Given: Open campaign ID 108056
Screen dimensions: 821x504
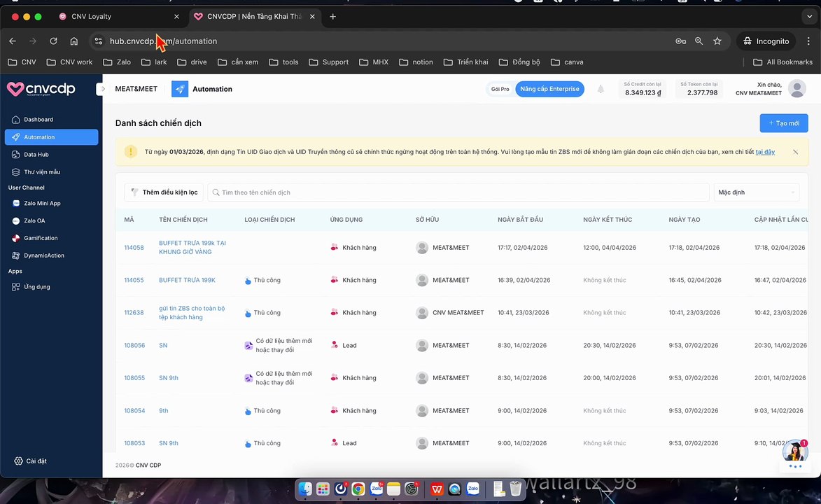Looking at the screenshot, I should 134,345.
